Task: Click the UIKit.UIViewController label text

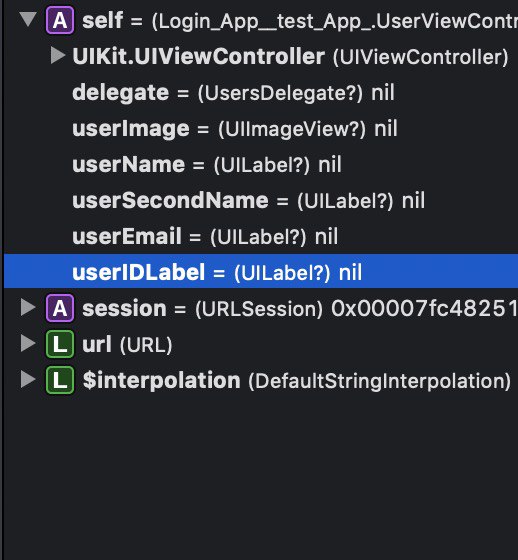Action: [x=199, y=56]
